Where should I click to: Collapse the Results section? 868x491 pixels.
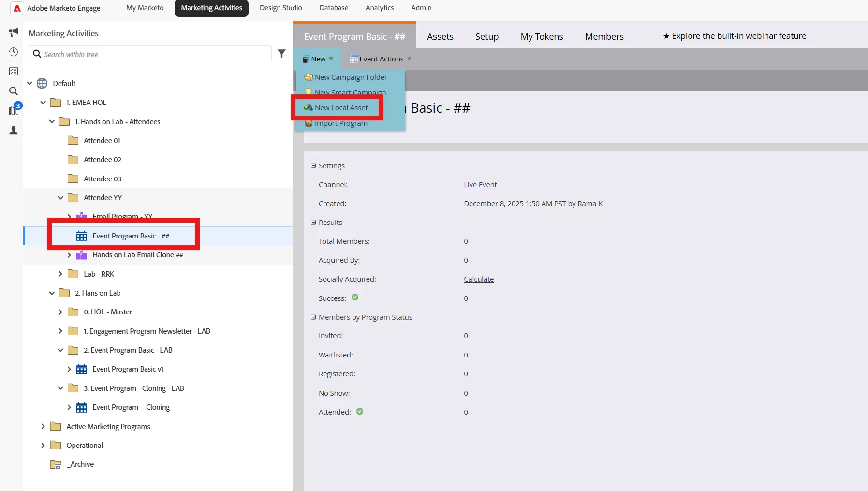[313, 223]
